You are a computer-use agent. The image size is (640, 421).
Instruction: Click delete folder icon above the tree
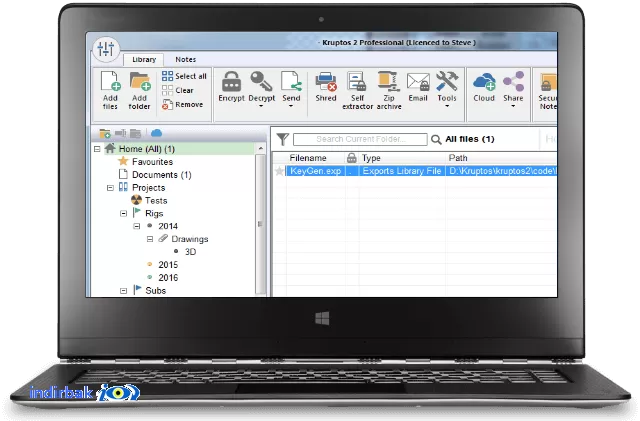click(136, 133)
